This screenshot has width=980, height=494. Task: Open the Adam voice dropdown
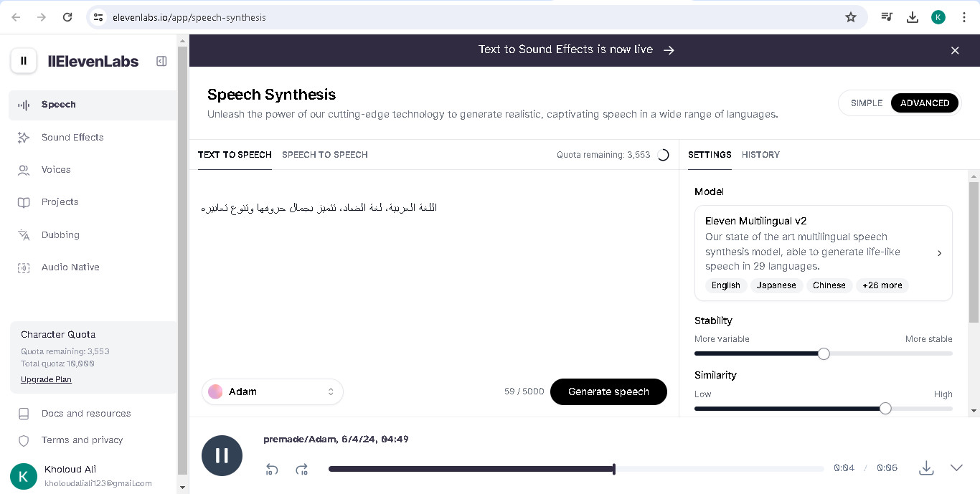tap(273, 391)
